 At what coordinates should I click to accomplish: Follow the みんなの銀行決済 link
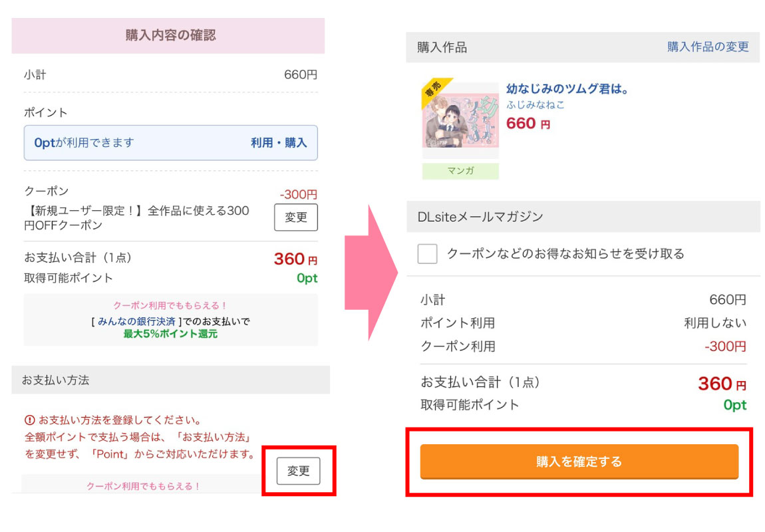(x=136, y=321)
